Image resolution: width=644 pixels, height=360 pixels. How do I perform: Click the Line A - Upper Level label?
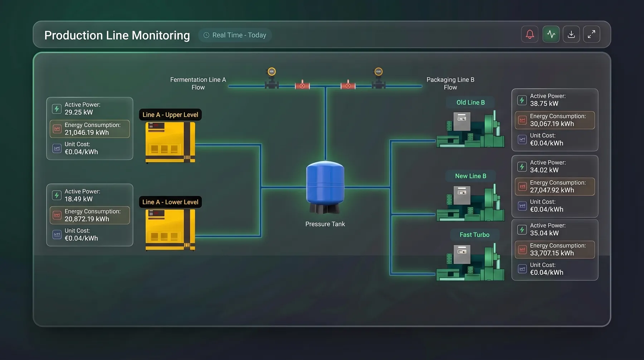170,115
